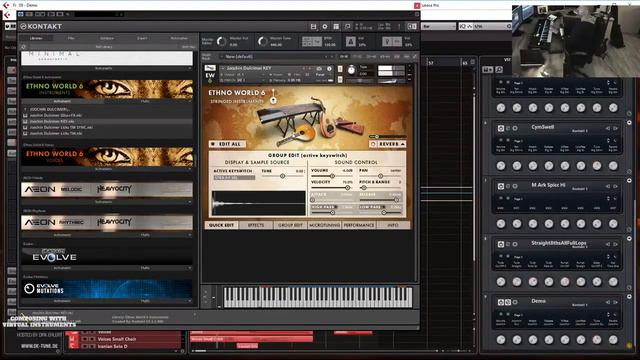Open the INFO tab of Ethno World
The image size is (640, 360).
393,225
